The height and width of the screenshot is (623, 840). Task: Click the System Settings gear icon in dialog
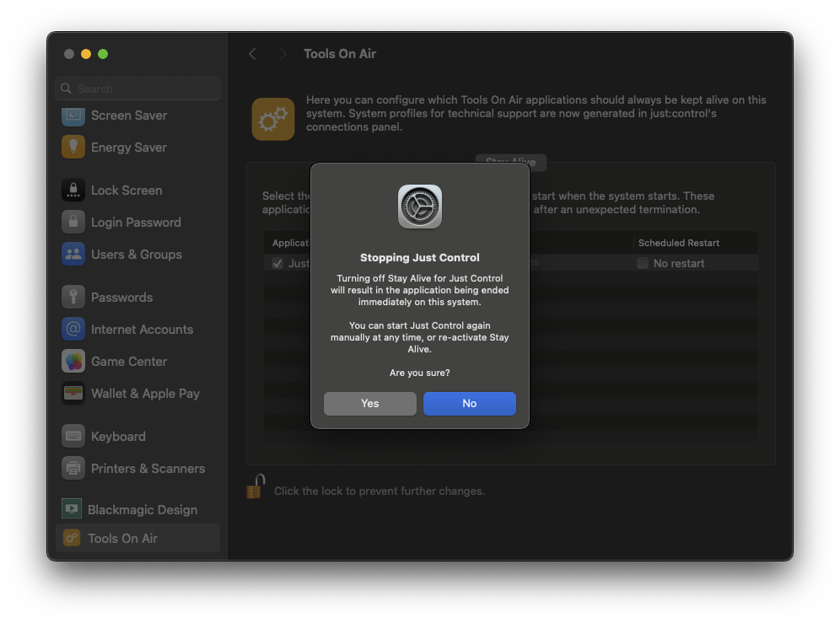(419, 207)
